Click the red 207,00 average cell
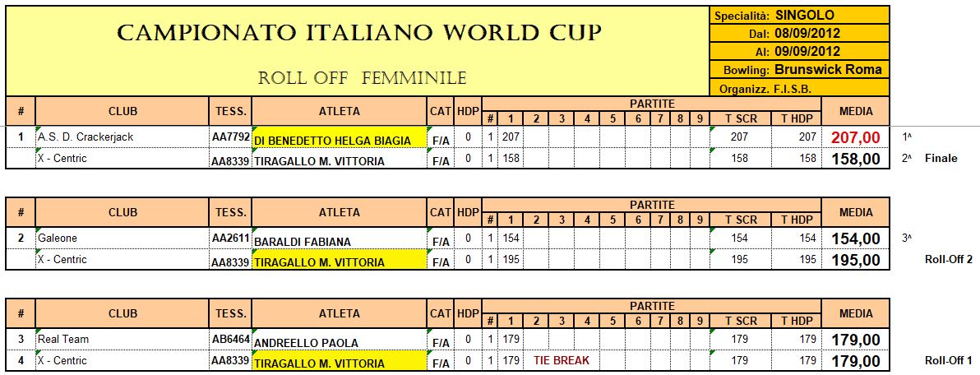The height and width of the screenshot is (375, 980). [x=855, y=137]
